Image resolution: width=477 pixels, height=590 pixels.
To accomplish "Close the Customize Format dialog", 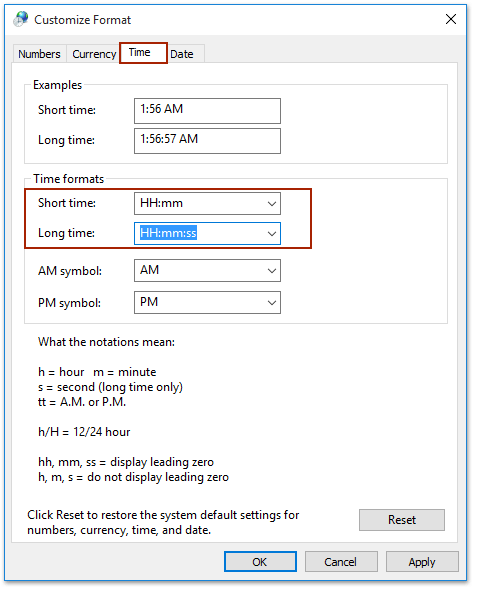I will click(x=451, y=19).
